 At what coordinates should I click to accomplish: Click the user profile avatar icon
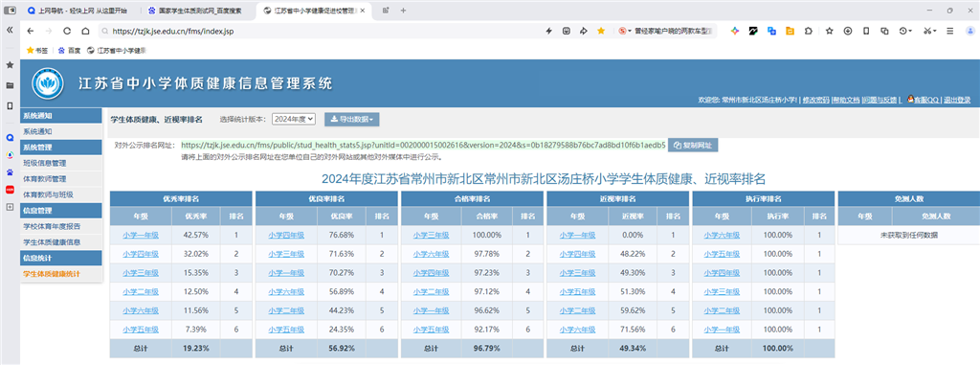(x=969, y=31)
